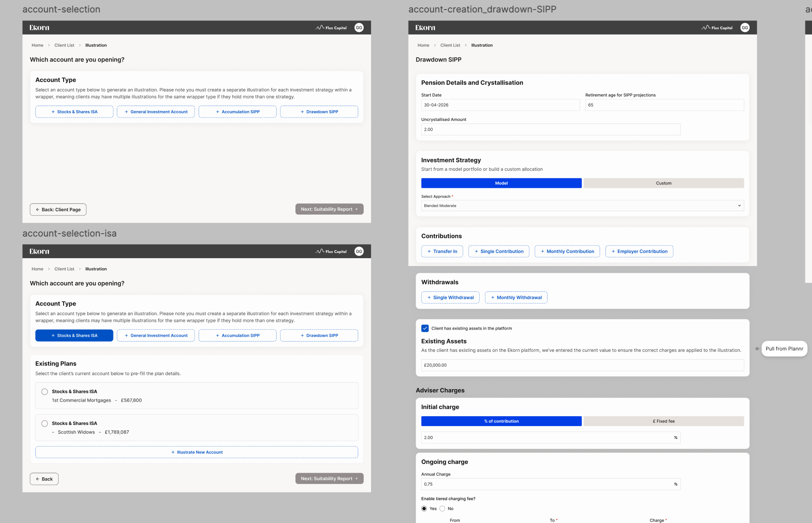This screenshot has height=523, width=812.
Task: Switch Investment Strategy to Model tab
Action: click(x=502, y=183)
